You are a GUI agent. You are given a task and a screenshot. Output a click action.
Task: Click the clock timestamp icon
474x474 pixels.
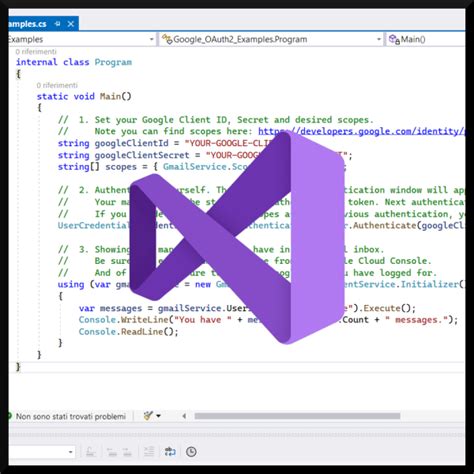point(191,452)
